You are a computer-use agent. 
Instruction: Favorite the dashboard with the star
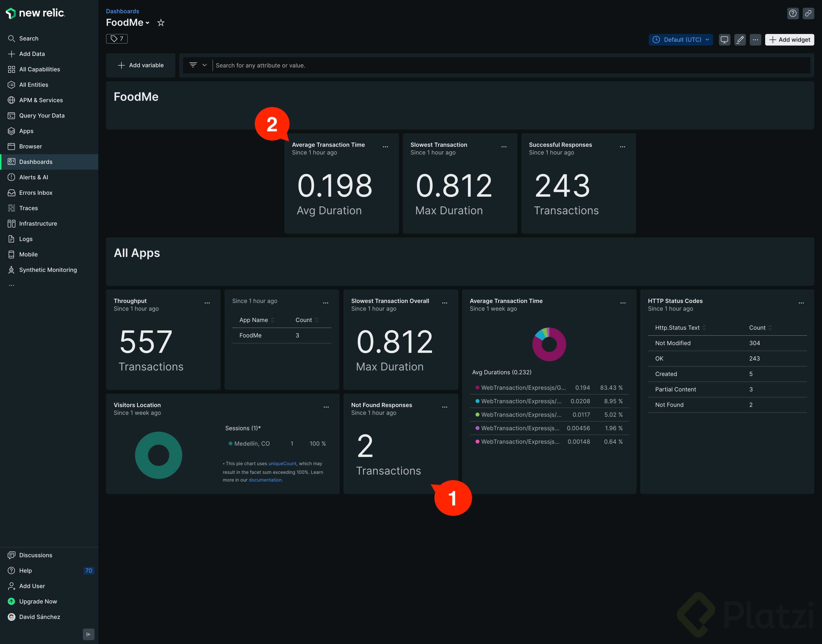coord(161,23)
